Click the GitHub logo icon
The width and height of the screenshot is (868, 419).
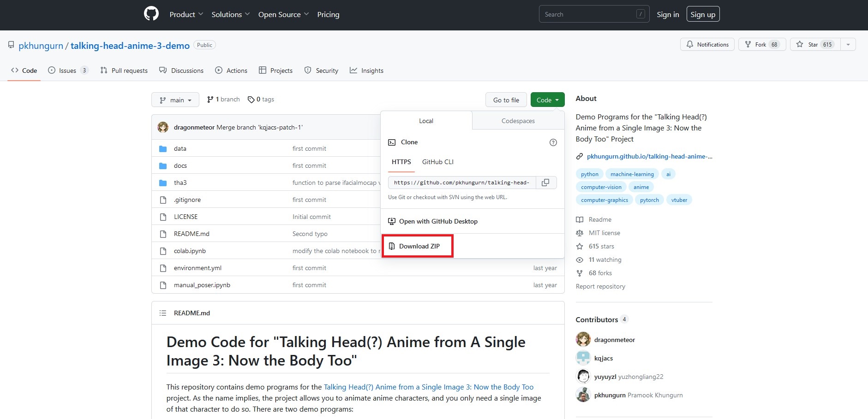(151, 14)
